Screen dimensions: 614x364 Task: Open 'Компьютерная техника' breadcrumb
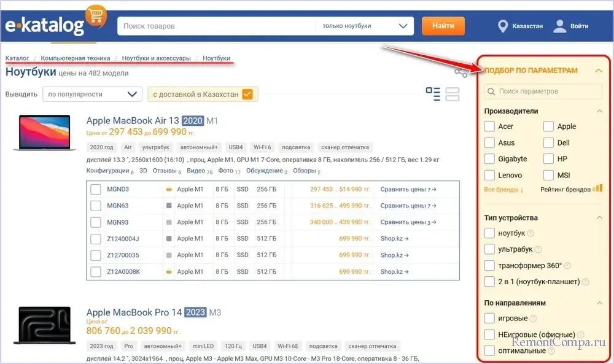pos(75,58)
